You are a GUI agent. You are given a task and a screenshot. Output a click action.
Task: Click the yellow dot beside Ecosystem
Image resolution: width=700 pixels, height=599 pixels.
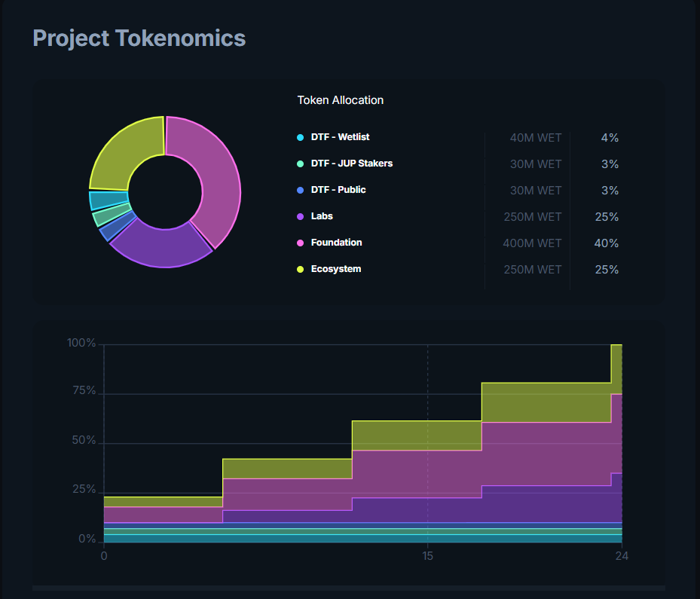coord(301,270)
